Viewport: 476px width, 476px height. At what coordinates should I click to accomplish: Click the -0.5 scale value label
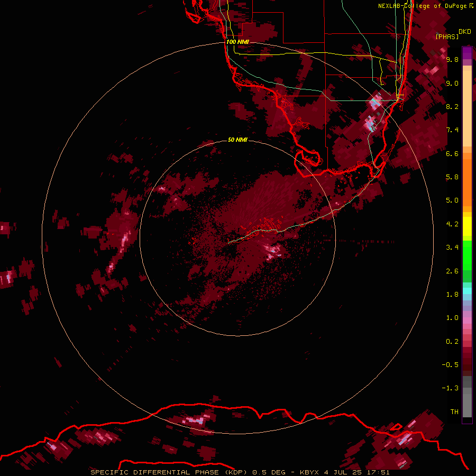(450, 365)
